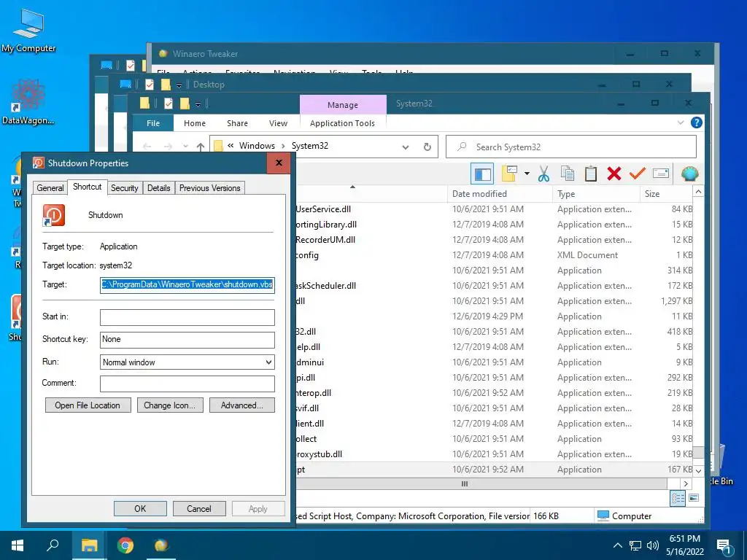Toggle the navigation pane icon in System32 toolbar
The width and height of the screenshot is (747, 560).
pyautogui.click(x=481, y=174)
